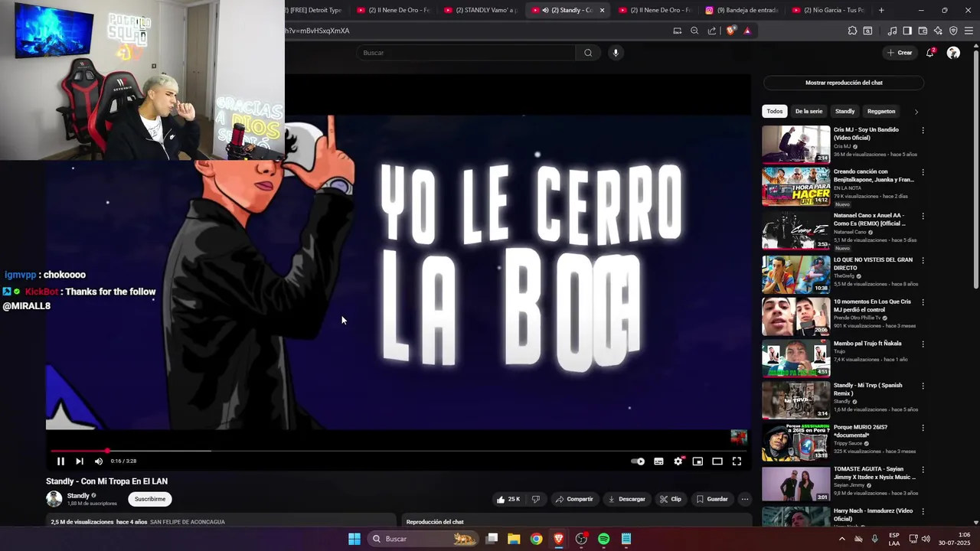Start voice search with microphone icon

pos(616,53)
